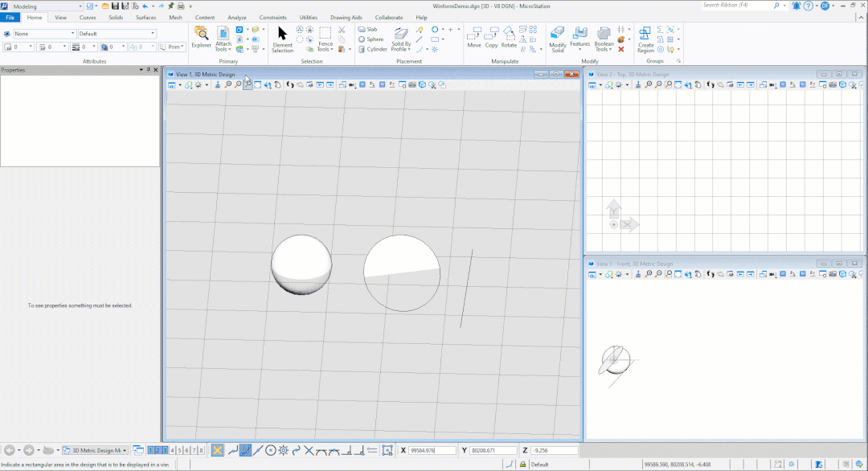Click Zoom In icon in View 1 toolbar

tap(228, 84)
